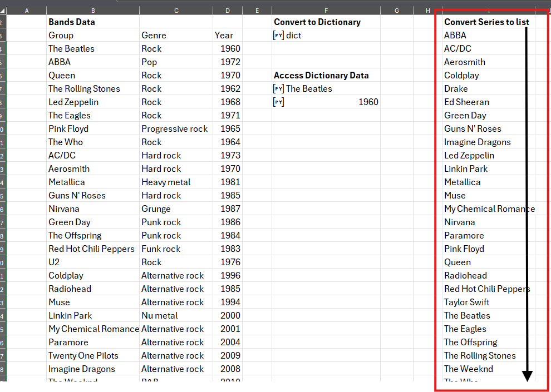This screenshot has height=392, width=551.
Task: Select Paramore in the series list column
Action: click(x=489, y=235)
